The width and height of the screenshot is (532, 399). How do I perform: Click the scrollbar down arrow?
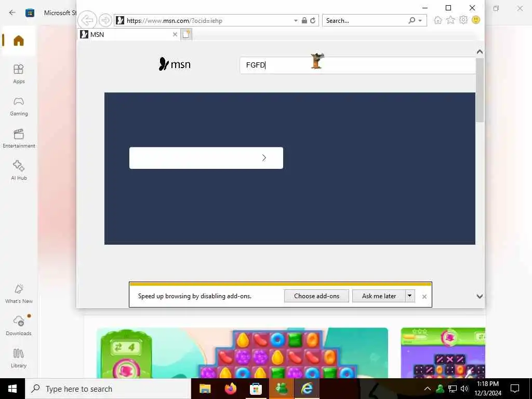click(x=480, y=296)
